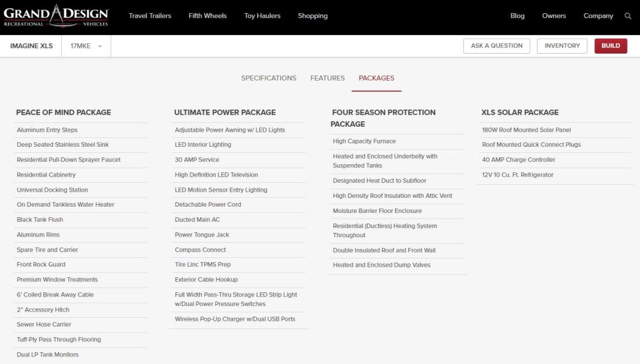Screen dimensions: 640x364
Task: Open the Travel Trailers menu
Action: pyautogui.click(x=150, y=16)
